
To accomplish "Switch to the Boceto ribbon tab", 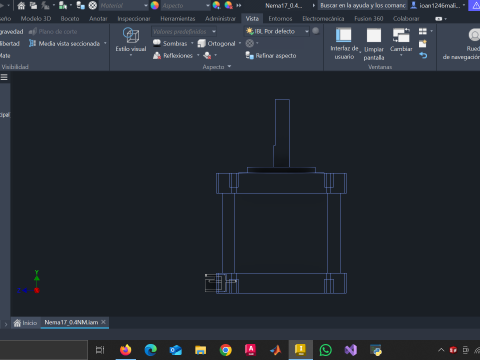I will (x=70, y=19).
